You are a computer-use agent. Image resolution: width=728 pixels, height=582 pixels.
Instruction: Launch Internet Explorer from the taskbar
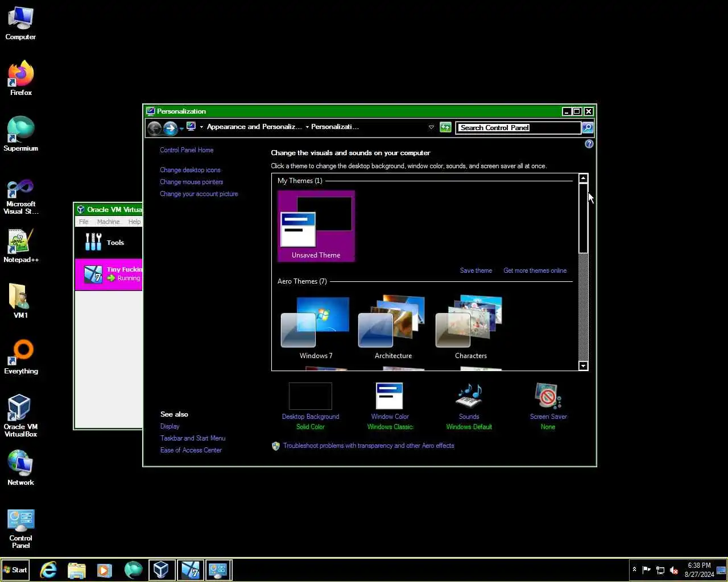(48, 570)
